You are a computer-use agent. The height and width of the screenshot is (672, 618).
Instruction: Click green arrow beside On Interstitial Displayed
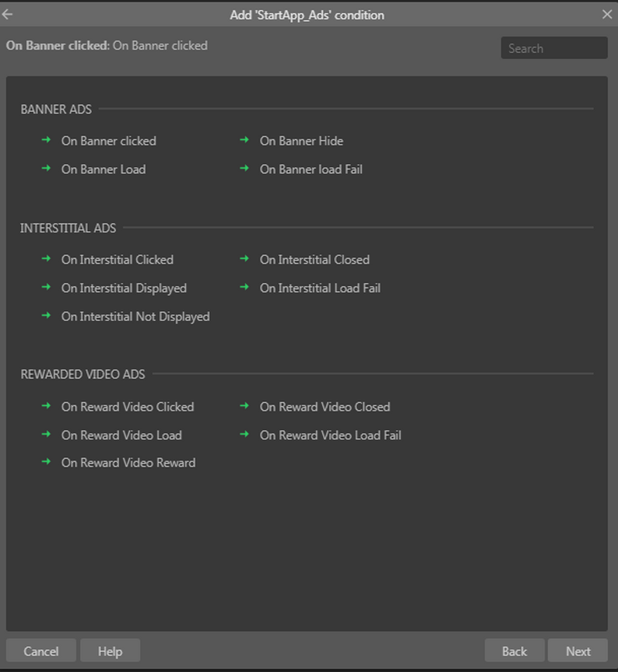(47, 287)
